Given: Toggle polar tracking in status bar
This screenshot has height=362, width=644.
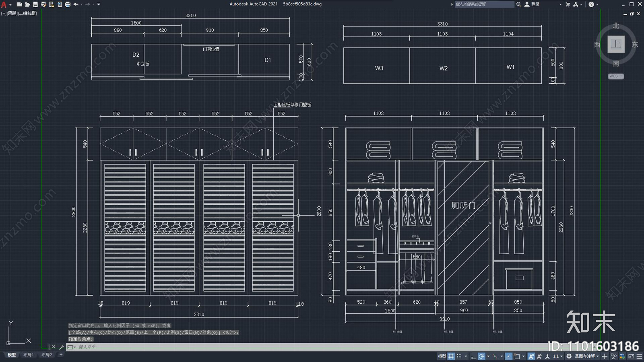Looking at the screenshot, I should pyautogui.click(x=481, y=356).
